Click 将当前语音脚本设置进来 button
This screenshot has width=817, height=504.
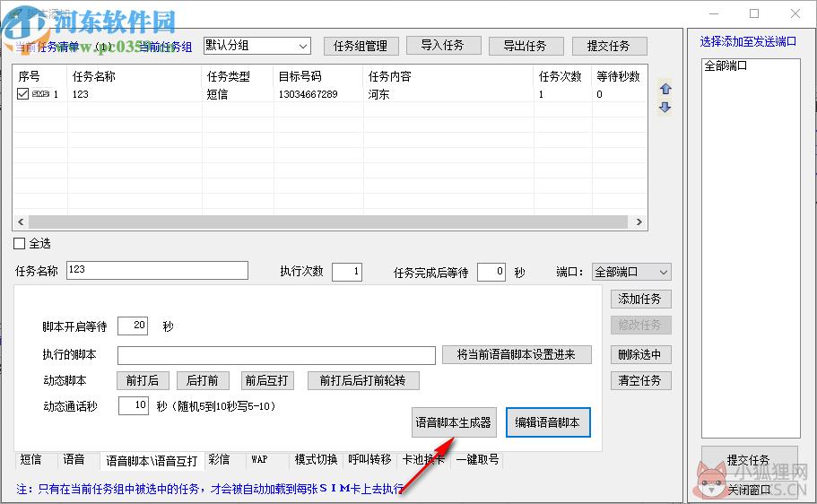[517, 354]
